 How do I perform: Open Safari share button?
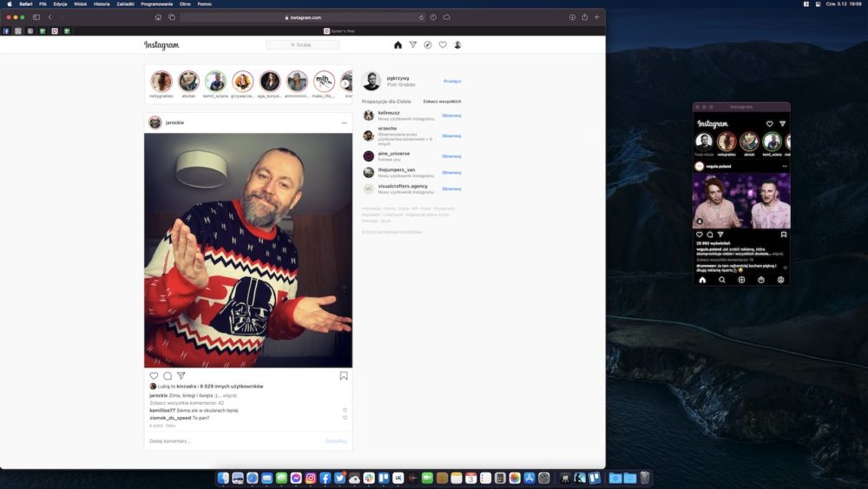click(x=584, y=17)
